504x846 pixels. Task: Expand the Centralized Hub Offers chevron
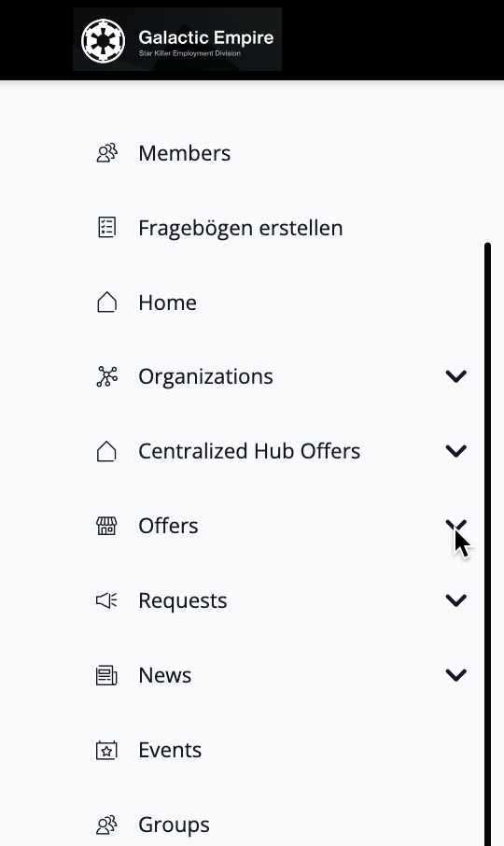456,451
